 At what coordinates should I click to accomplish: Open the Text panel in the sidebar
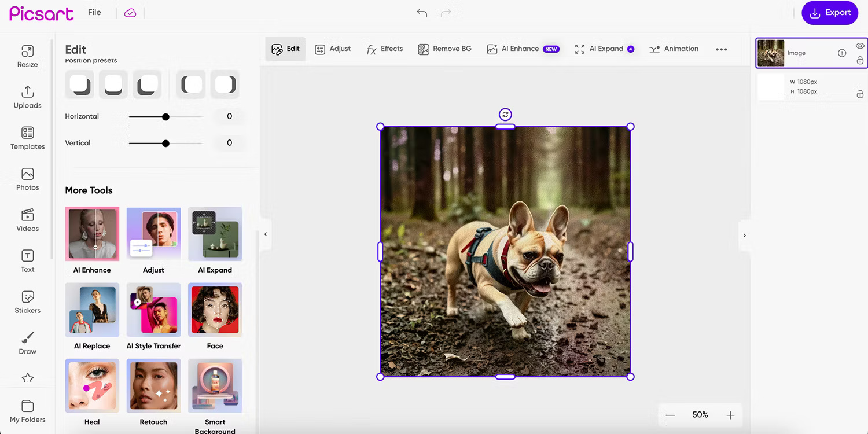[27, 260]
